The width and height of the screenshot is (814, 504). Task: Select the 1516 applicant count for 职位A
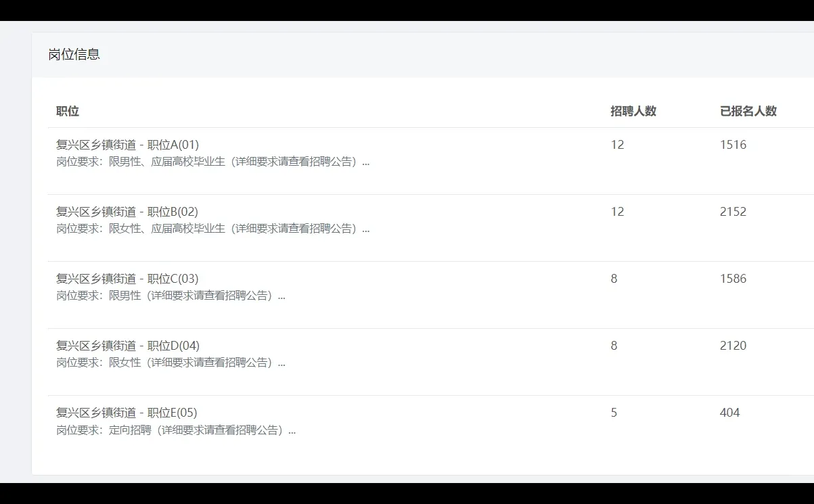[x=733, y=144]
